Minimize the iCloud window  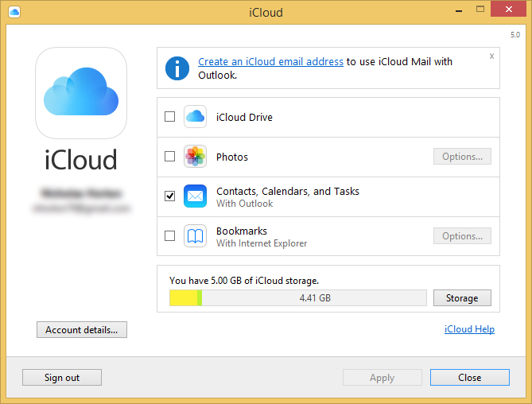tap(459, 10)
